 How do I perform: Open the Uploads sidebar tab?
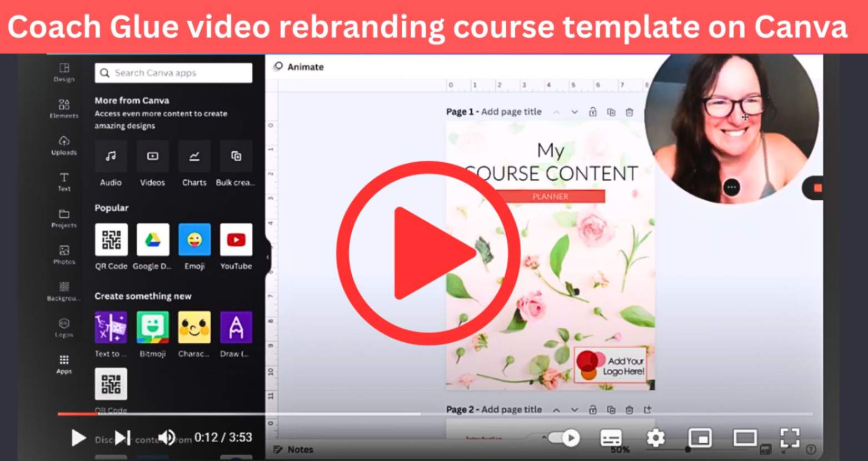point(64,146)
